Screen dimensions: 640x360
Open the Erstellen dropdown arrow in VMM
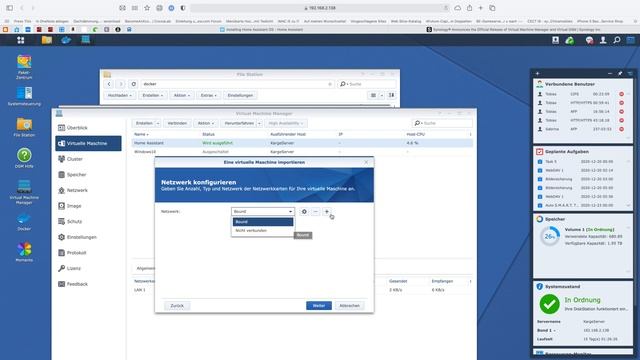click(158, 123)
